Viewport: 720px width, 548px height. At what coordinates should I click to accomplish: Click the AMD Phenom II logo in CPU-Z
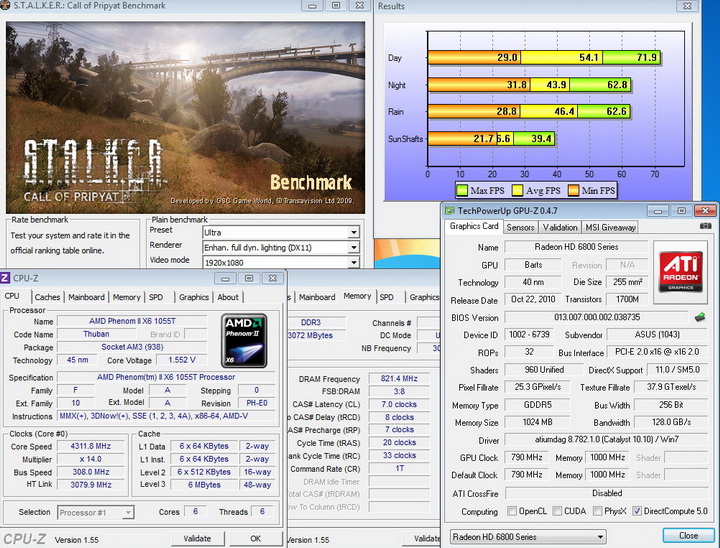click(x=244, y=341)
